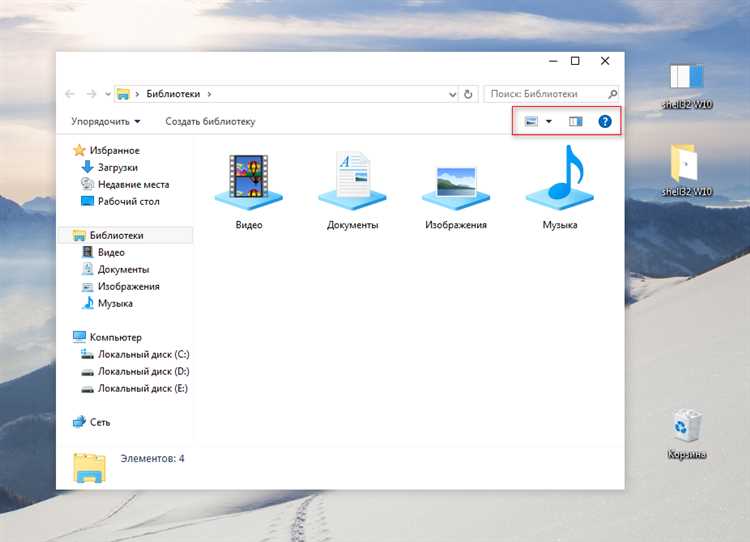Expand the chevron after Библиотеки breadcrumb
This screenshot has width=750, height=542.
[x=209, y=94]
